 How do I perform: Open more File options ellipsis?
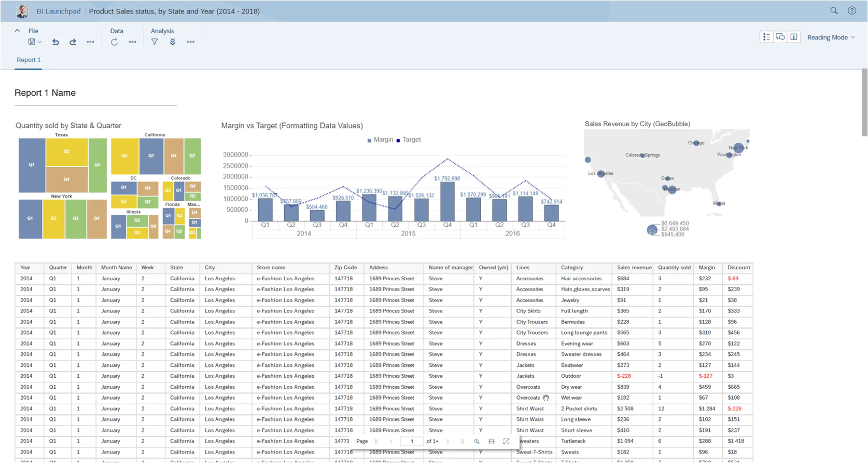click(90, 42)
